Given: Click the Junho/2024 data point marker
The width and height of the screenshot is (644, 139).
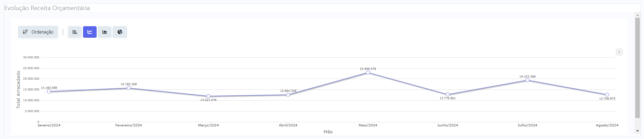Looking at the screenshot, I should [x=448, y=95].
